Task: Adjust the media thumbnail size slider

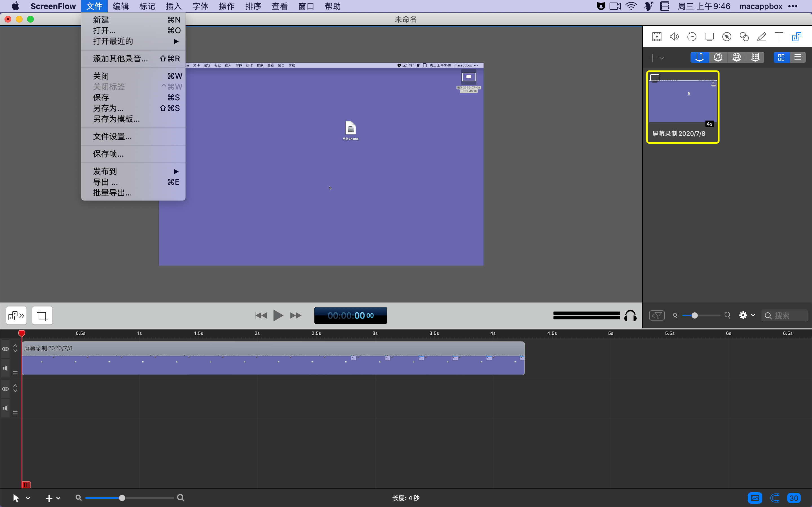Action: [x=695, y=315]
